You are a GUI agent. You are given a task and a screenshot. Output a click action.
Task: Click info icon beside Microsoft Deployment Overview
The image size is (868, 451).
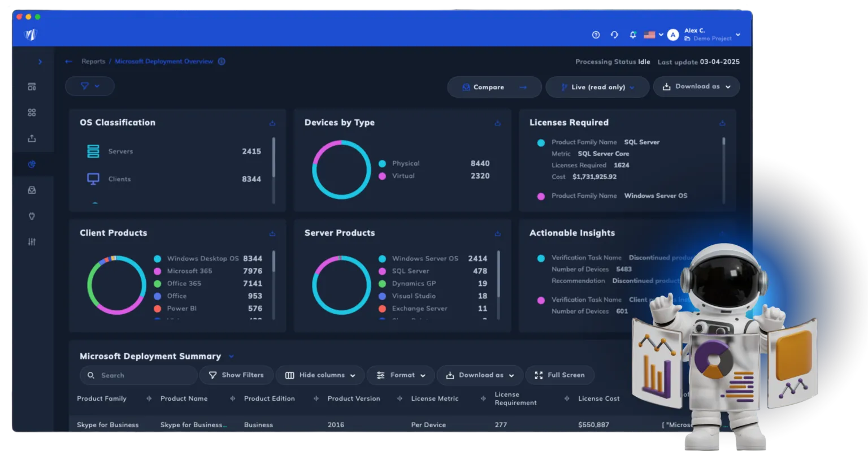222,62
